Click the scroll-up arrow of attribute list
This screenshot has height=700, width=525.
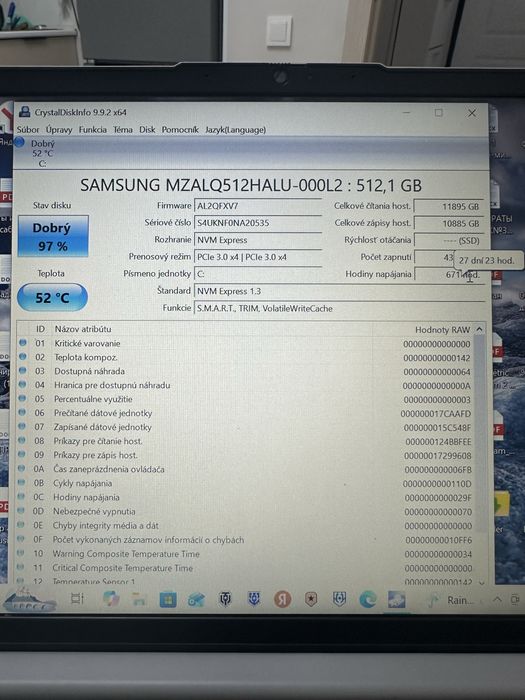point(479,329)
